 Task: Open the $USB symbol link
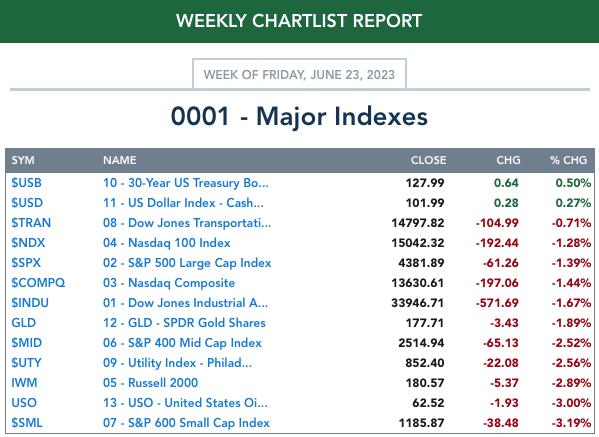point(26,183)
